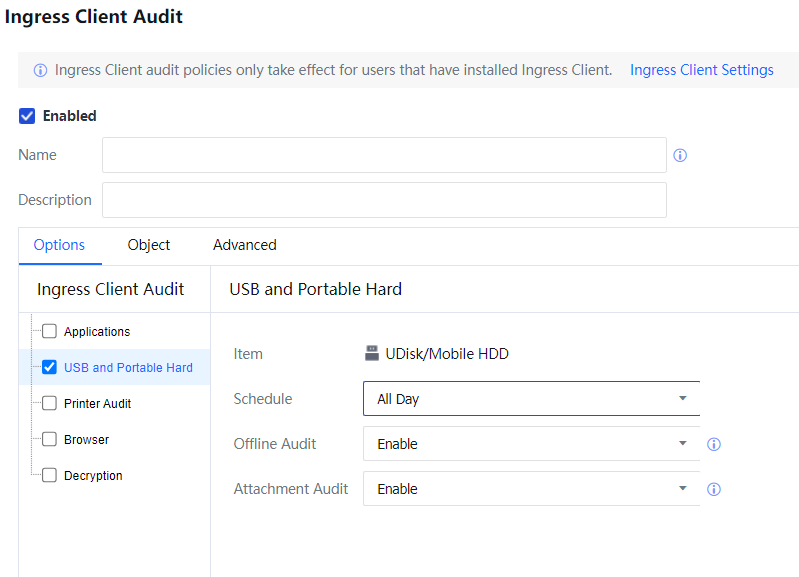Click info icon beside Attachment Audit dropdown
This screenshot has width=799, height=577.
tap(714, 489)
